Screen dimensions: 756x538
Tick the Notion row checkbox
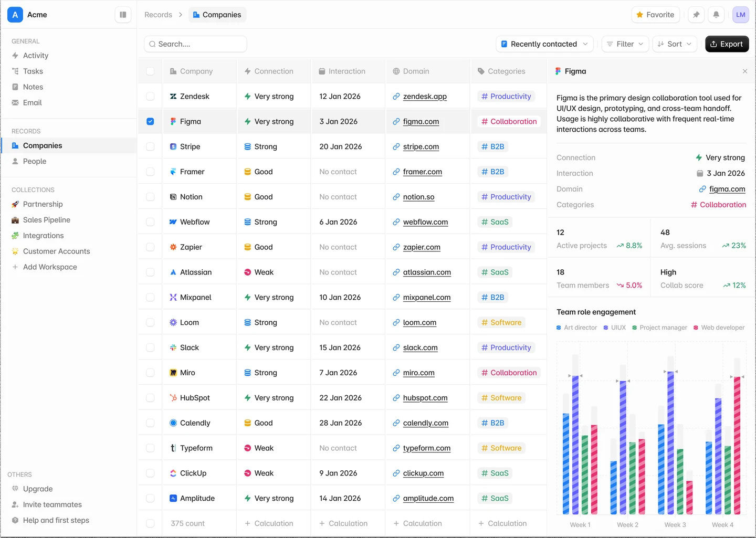click(x=150, y=197)
